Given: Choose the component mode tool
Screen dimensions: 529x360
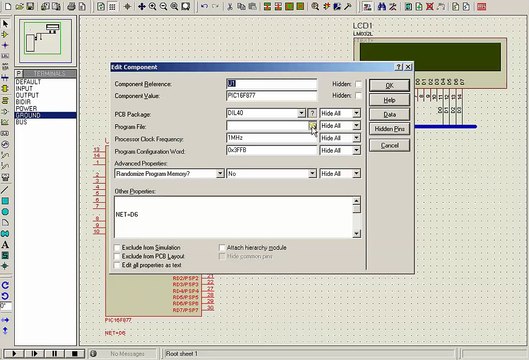Looking at the screenshot, I should point(5,34).
